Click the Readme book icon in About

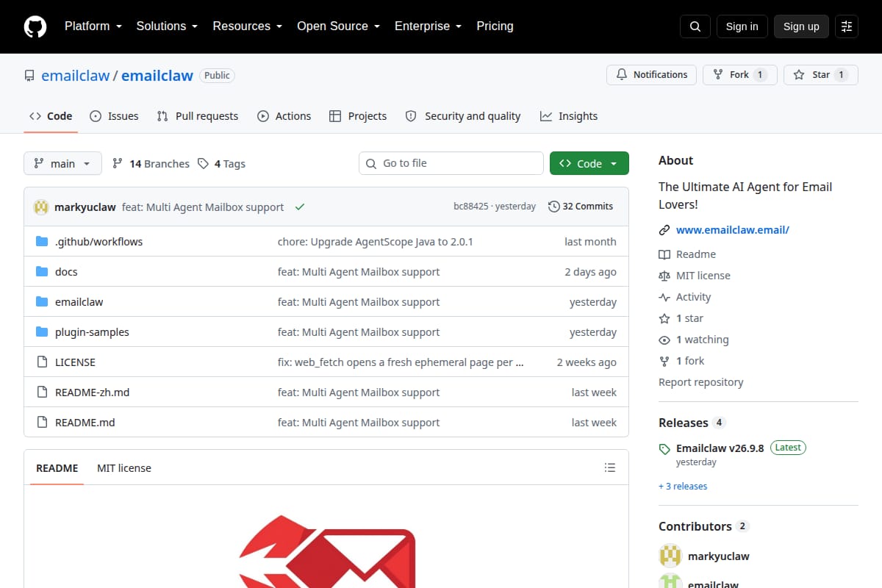pyautogui.click(x=664, y=254)
